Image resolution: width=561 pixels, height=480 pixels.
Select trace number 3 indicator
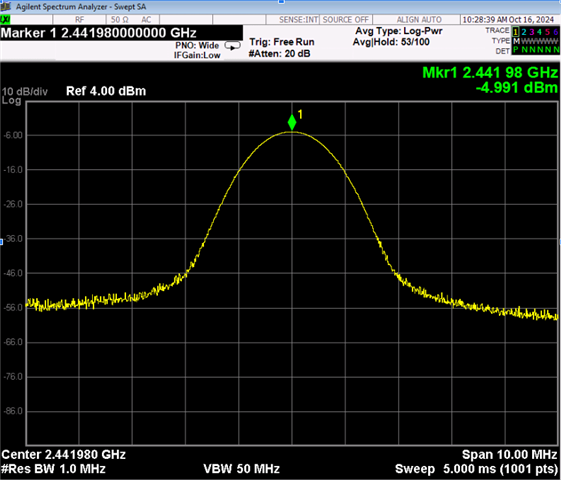532,32
